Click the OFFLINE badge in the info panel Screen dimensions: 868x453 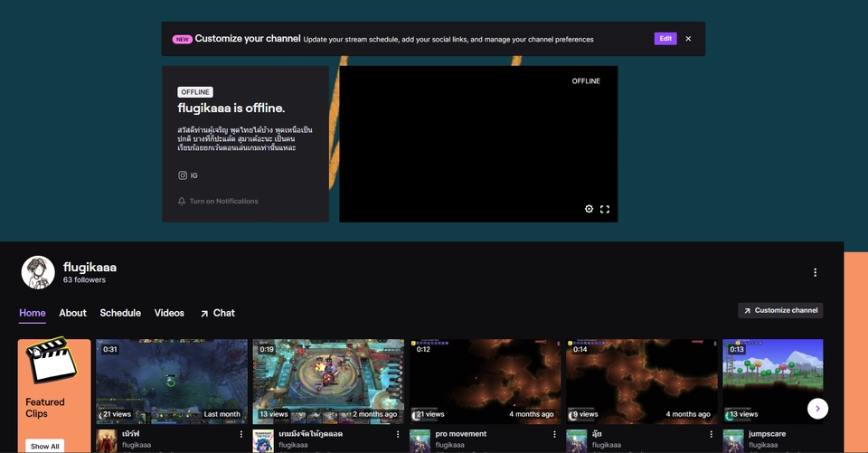(195, 92)
